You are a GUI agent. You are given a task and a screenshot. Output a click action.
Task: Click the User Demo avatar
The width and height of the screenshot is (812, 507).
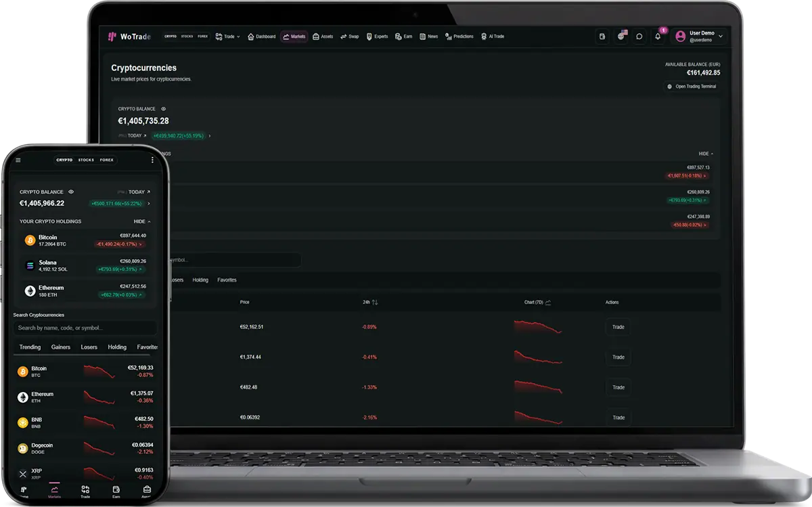click(679, 37)
